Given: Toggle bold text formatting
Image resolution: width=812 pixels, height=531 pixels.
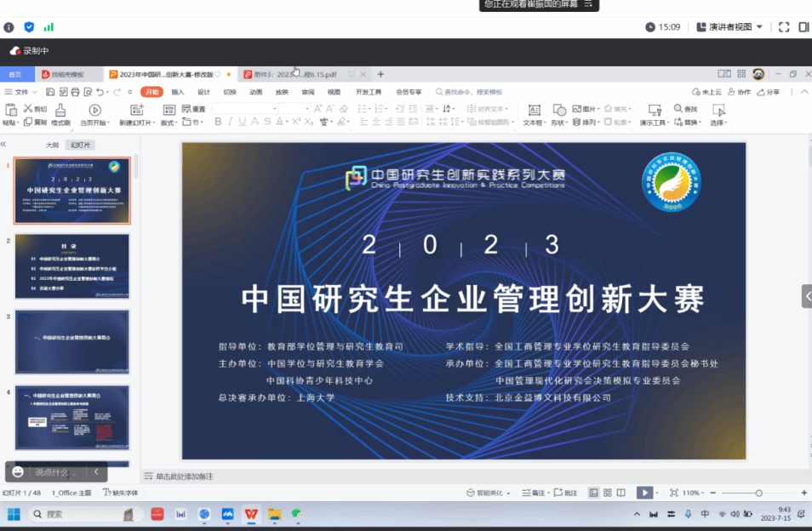Looking at the screenshot, I should tap(218, 122).
